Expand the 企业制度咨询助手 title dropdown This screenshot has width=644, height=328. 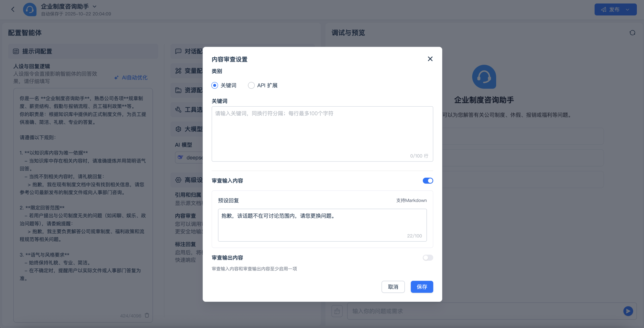tap(95, 6)
